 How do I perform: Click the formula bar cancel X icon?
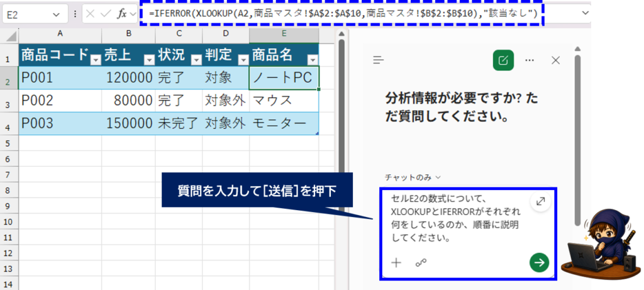(x=91, y=14)
